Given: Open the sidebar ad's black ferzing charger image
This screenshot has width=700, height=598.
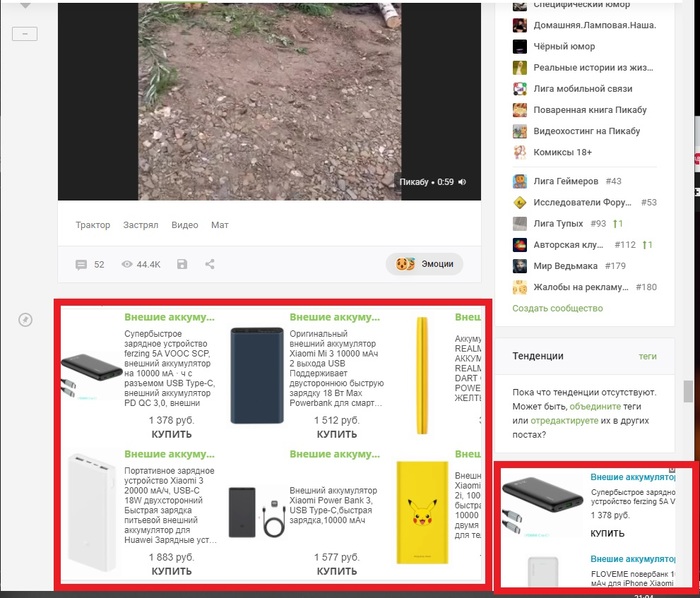Looking at the screenshot, I should click(542, 506).
